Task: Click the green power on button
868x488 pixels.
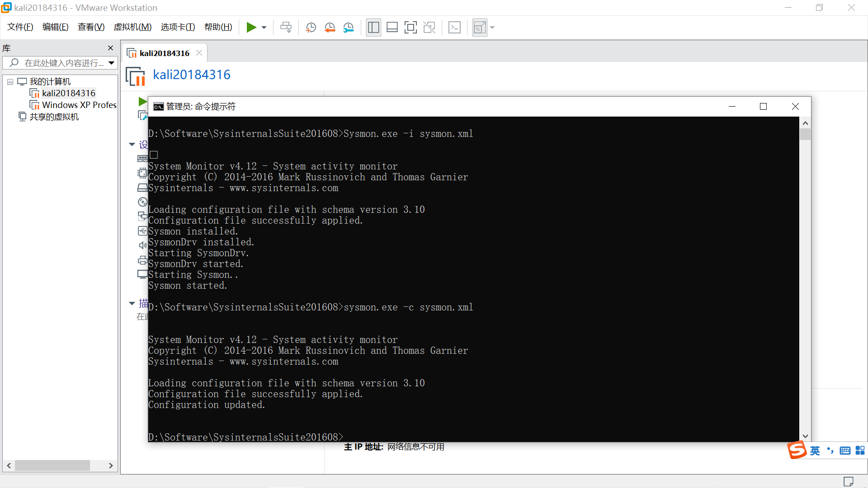Action: point(251,28)
